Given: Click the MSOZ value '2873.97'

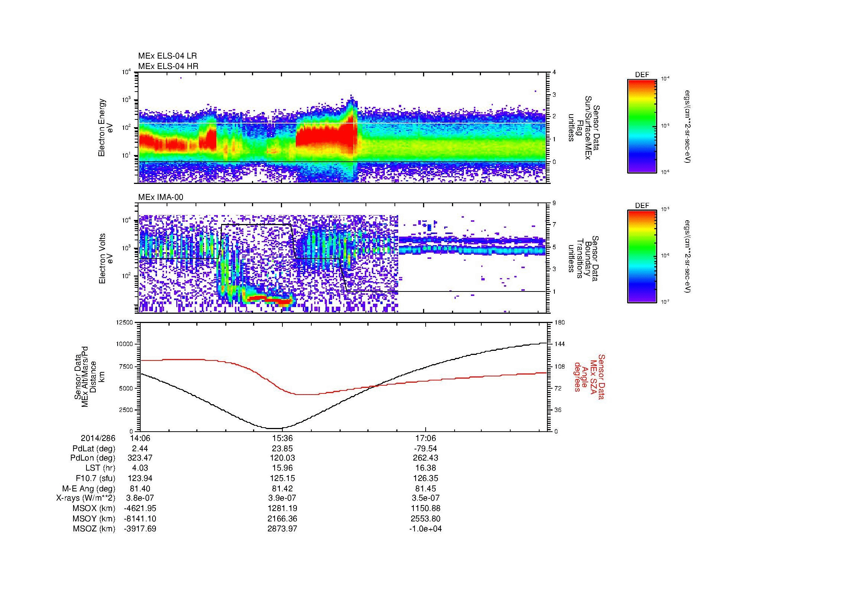Looking at the screenshot, I should (282, 529).
